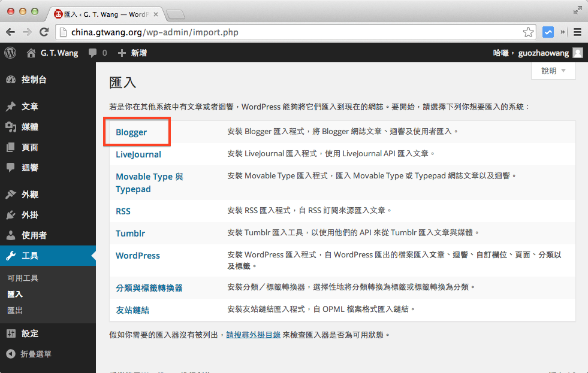588x373 pixels.
Task: Open the WordPress logo menu
Action: pos(10,53)
